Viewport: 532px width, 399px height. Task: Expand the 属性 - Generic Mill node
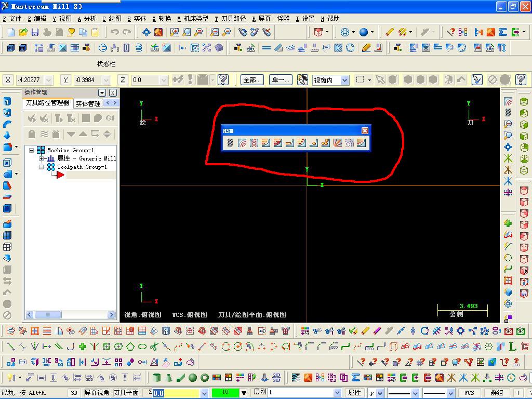(41, 158)
